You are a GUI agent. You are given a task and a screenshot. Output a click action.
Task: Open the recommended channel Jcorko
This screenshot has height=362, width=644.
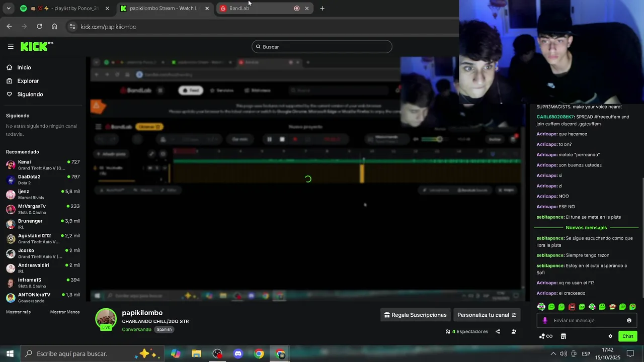[x=43, y=253]
